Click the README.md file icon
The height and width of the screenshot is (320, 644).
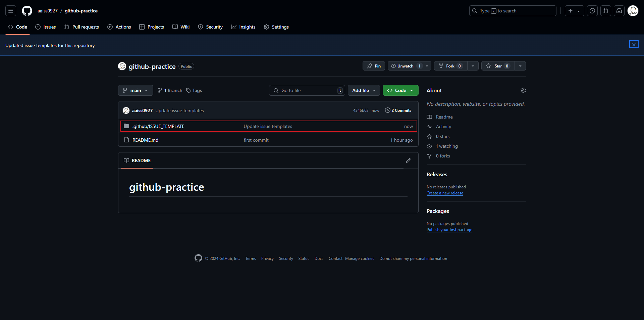point(126,140)
